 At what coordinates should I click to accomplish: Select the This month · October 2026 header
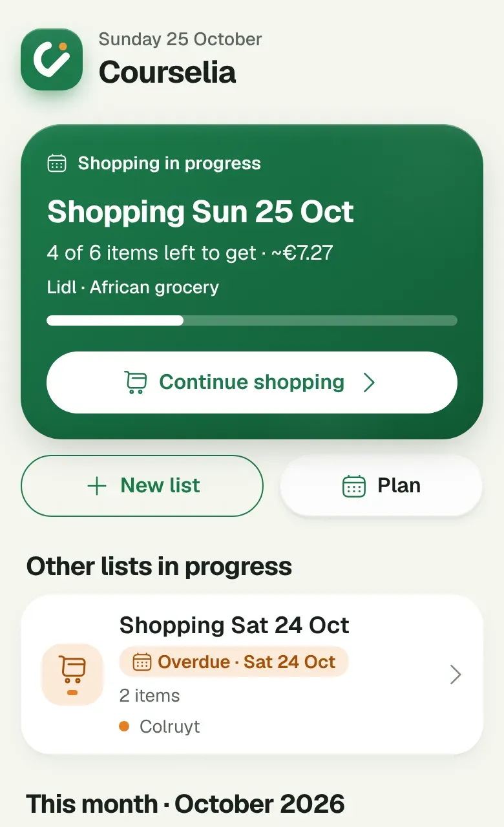[x=185, y=804]
